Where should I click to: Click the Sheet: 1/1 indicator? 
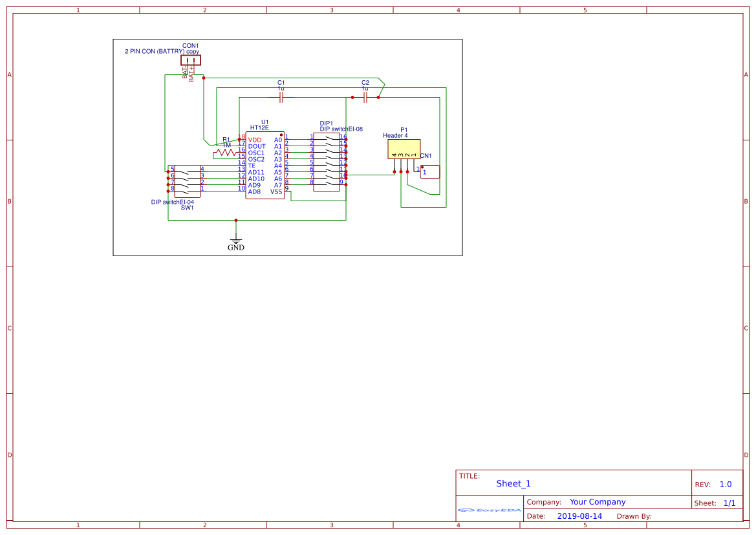(x=729, y=503)
